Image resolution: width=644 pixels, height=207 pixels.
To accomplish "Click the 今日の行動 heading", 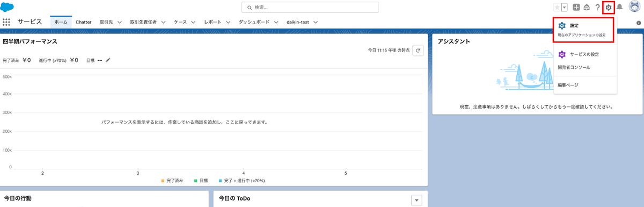I will [x=18, y=198].
